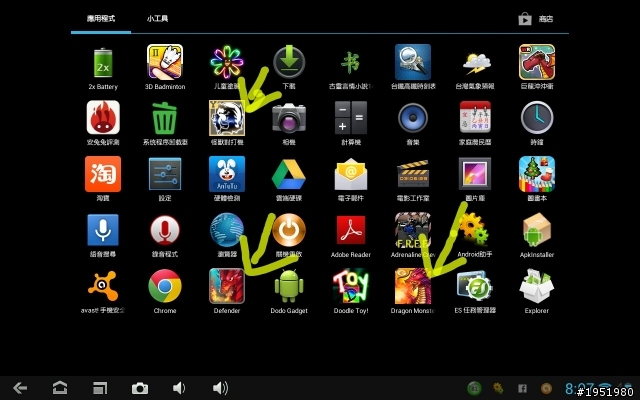Open Settings with sliders icon
This screenshot has width=640, height=400.
click(165, 174)
